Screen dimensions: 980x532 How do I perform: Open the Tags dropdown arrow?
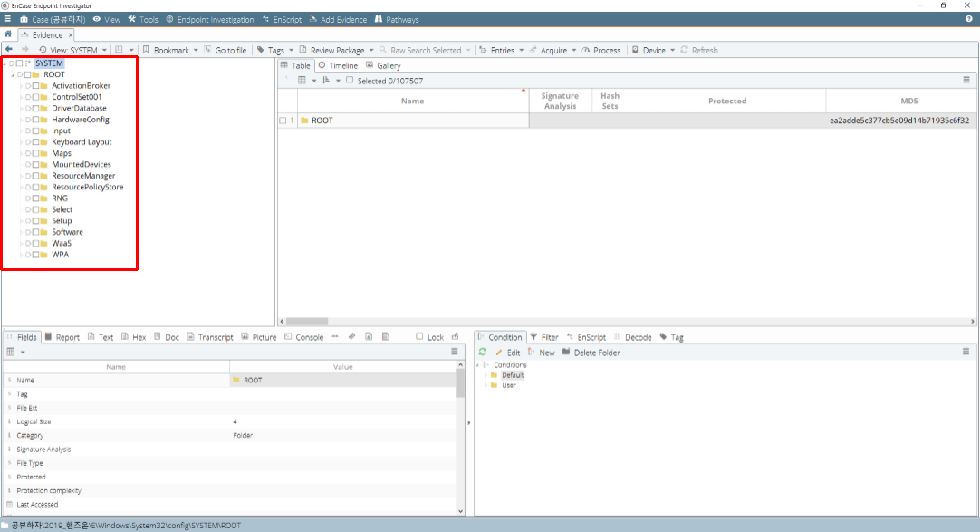point(292,50)
